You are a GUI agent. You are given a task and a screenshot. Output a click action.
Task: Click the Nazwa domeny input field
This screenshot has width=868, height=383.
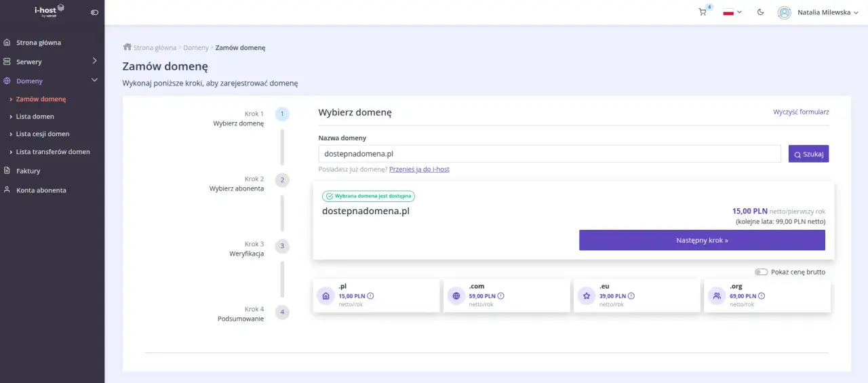point(550,154)
